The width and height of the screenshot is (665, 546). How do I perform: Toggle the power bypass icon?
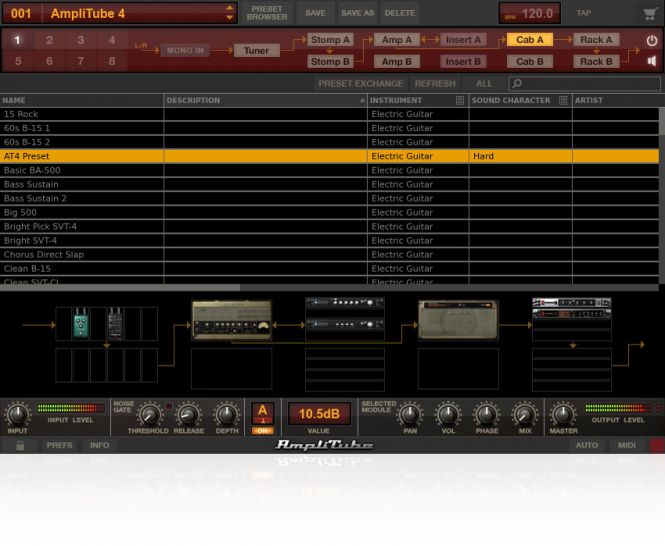[x=652, y=40]
